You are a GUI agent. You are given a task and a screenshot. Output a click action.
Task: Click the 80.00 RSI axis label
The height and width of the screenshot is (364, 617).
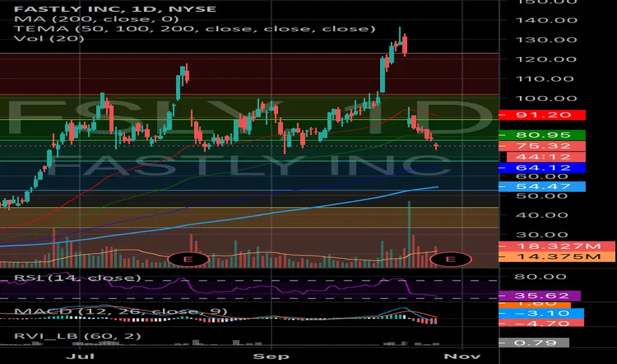point(540,277)
